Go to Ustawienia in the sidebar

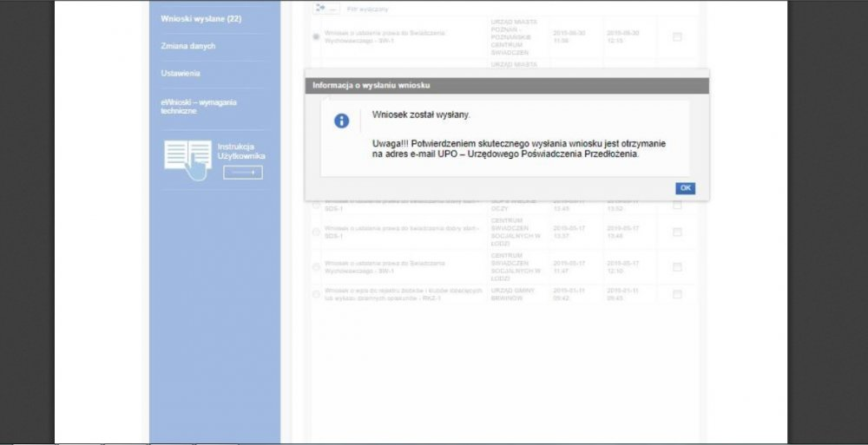pyautogui.click(x=181, y=74)
